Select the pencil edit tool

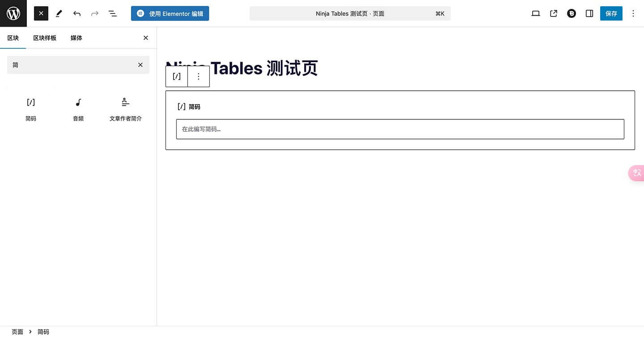59,13
